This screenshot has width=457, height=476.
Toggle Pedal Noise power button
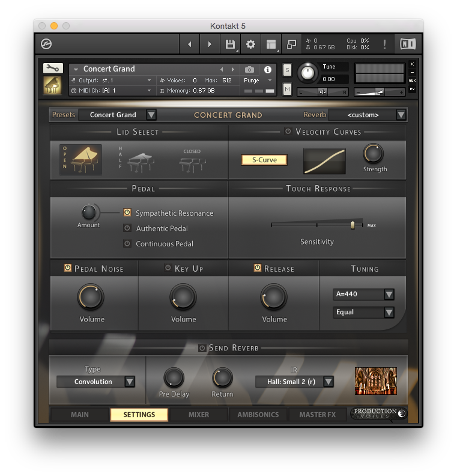[68, 268]
